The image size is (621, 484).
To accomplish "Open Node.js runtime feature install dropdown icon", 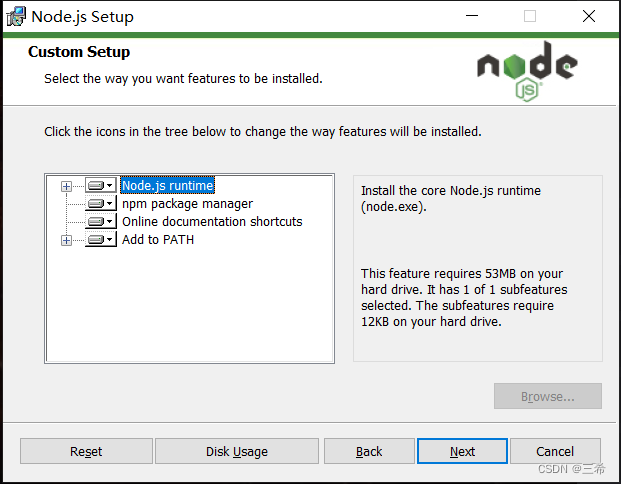I will point(101,185).
